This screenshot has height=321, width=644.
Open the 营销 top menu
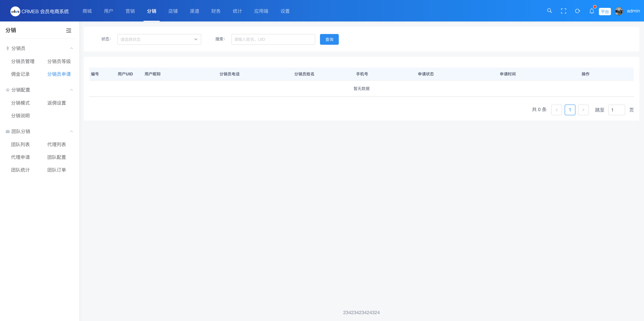click(130, 11)
